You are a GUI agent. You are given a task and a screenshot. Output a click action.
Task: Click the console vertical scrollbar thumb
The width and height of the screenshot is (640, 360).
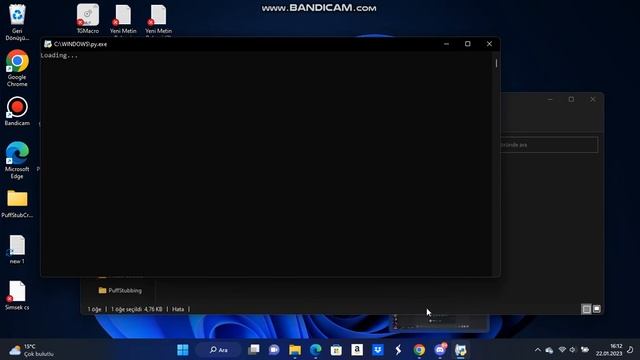click(496, 63)
